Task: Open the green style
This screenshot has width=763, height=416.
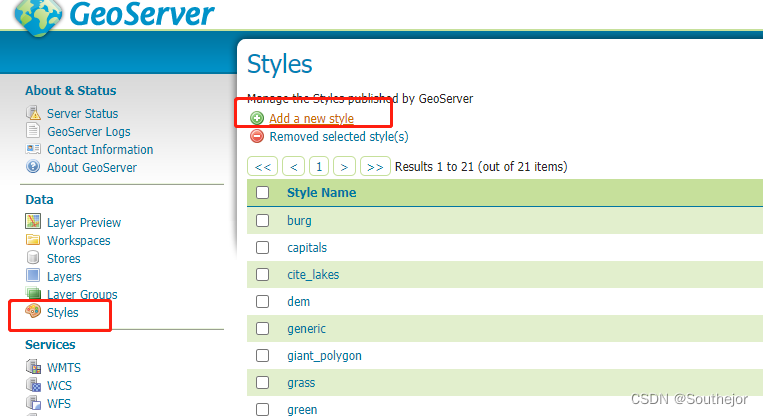Action: pos(302,410)
